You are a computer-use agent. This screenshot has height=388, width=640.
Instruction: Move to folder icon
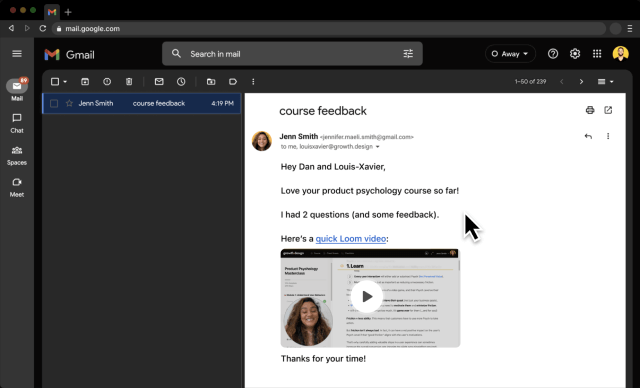click(211, 82)
